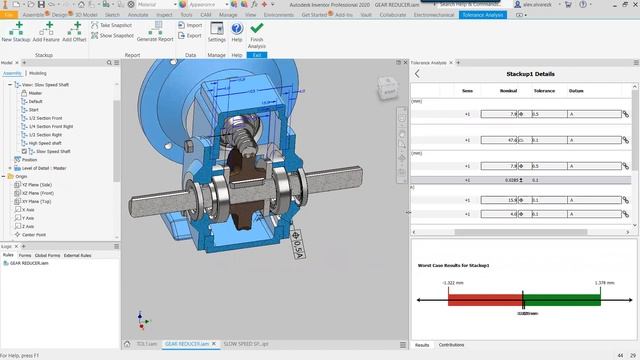640x360 pixels.
Task: Select the 1/2 Section Front view
Action: [x=45, y=118]
